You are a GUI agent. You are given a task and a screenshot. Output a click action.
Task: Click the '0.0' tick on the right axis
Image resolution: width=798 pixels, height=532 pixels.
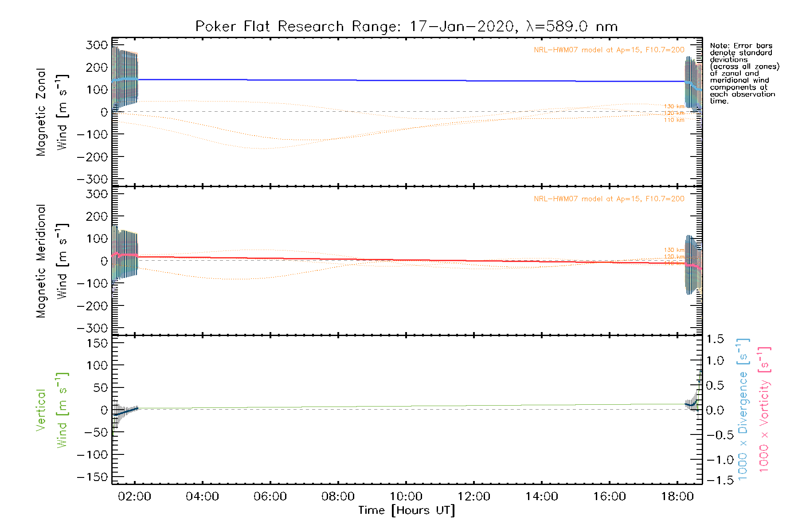pyautogui.click(x=715, y=410)
